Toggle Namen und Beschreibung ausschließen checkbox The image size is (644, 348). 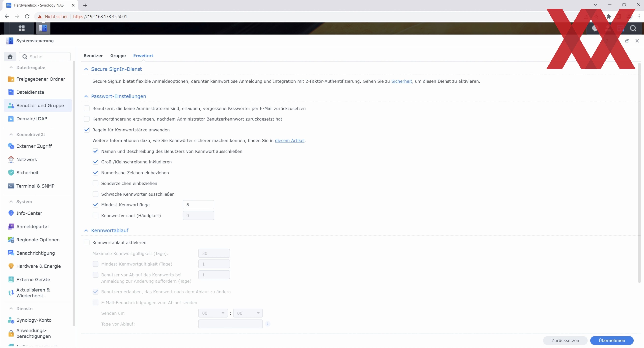point(95,151)
